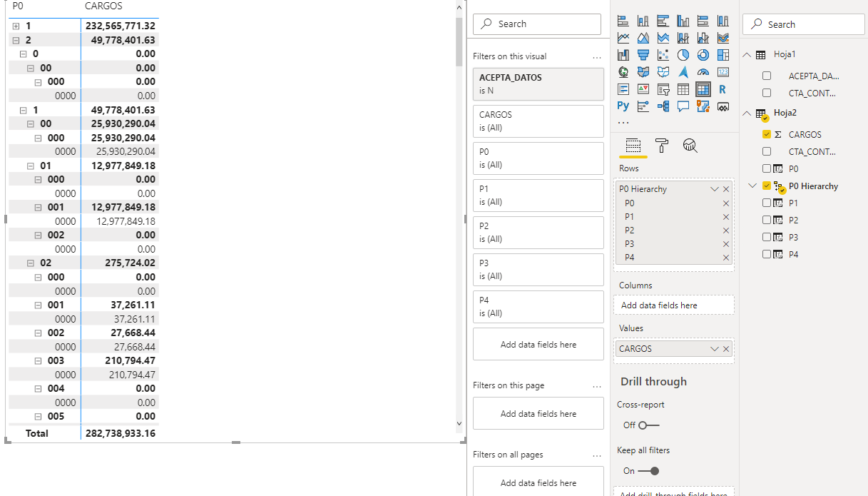Open P0 Hierarchy dropdown in Rows well
Viewport: 868px width, 496px height.
[x=714, y=189]
